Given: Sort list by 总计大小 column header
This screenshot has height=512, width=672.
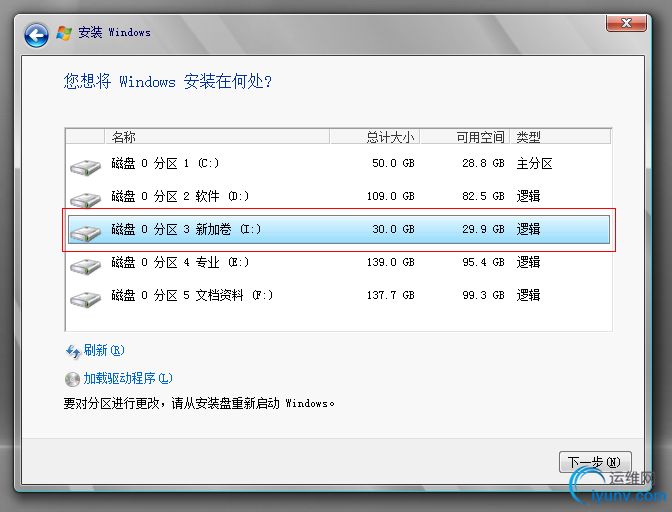Looking at the screenshot, I should (375, 137).
